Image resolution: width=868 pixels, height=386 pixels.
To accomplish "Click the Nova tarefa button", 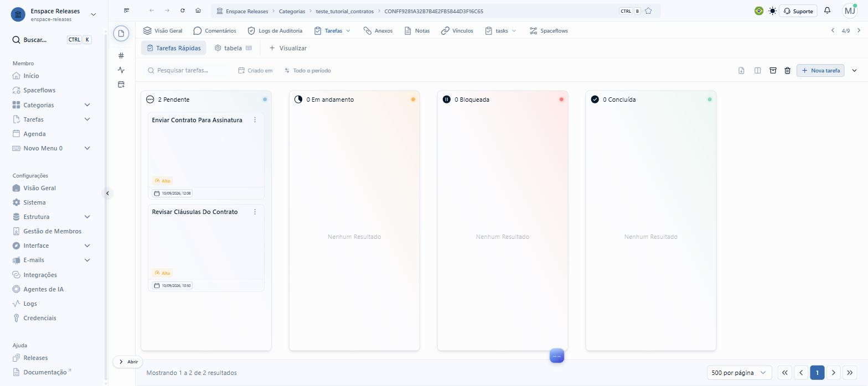I will 820,70.
